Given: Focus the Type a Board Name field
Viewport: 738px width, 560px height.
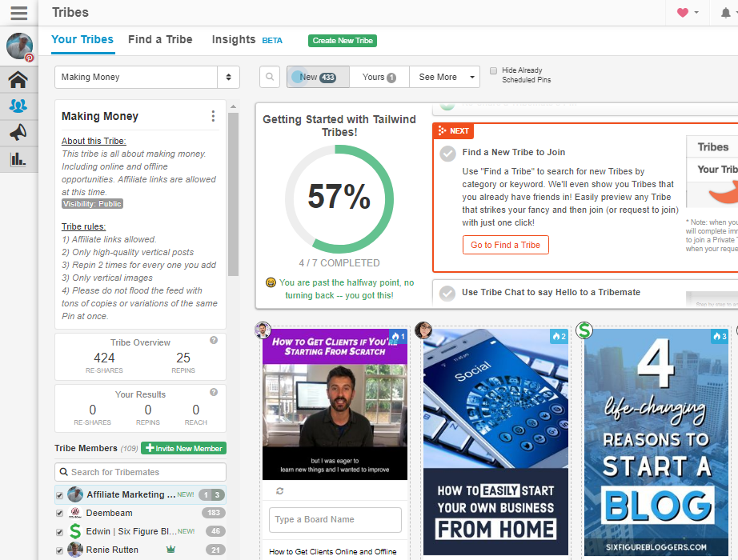Looking at the screenshot, I should pyautogui.click(x=335, y=519).
